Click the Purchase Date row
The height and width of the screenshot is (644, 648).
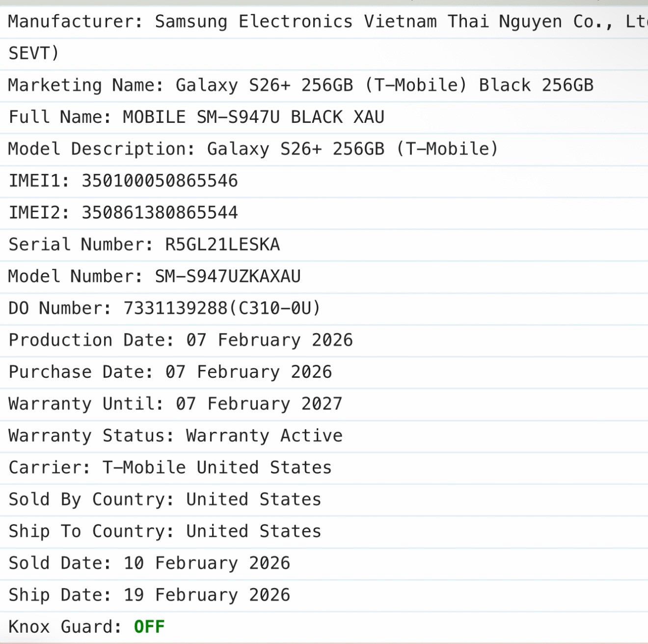coord(324,372)
